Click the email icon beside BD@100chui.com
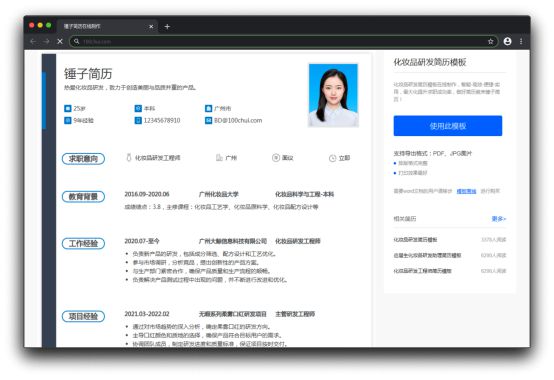The image size is (554, 380). click(208, 120)
